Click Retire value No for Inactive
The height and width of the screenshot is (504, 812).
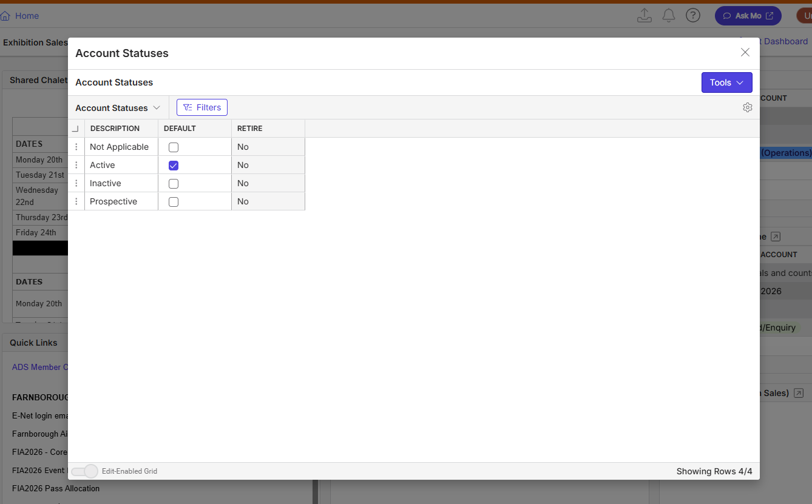[268, 183]
